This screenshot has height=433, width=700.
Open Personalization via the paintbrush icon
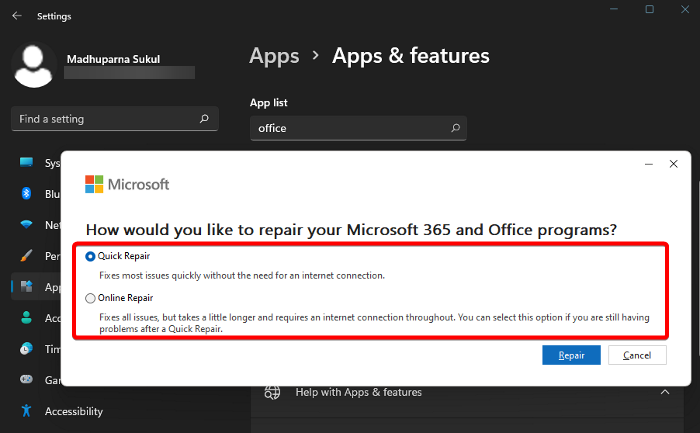click(26, 257)
